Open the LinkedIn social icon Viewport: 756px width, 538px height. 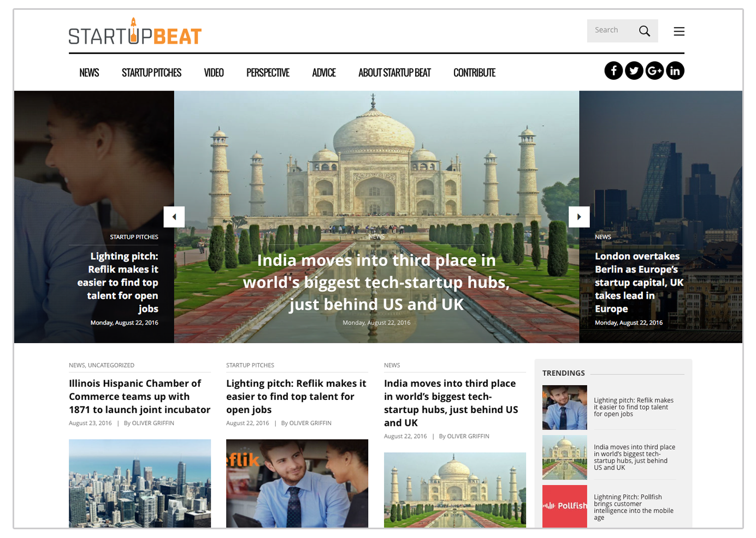point(675,70)
